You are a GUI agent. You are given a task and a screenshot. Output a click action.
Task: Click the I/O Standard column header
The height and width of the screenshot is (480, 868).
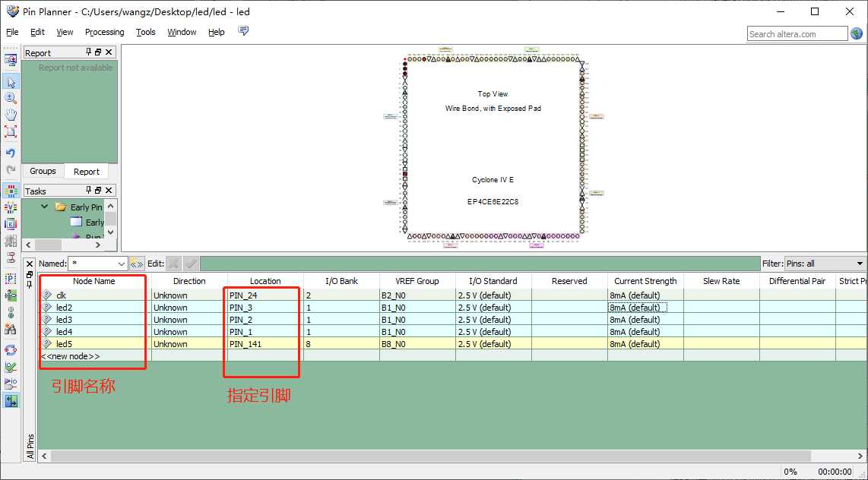493,281
